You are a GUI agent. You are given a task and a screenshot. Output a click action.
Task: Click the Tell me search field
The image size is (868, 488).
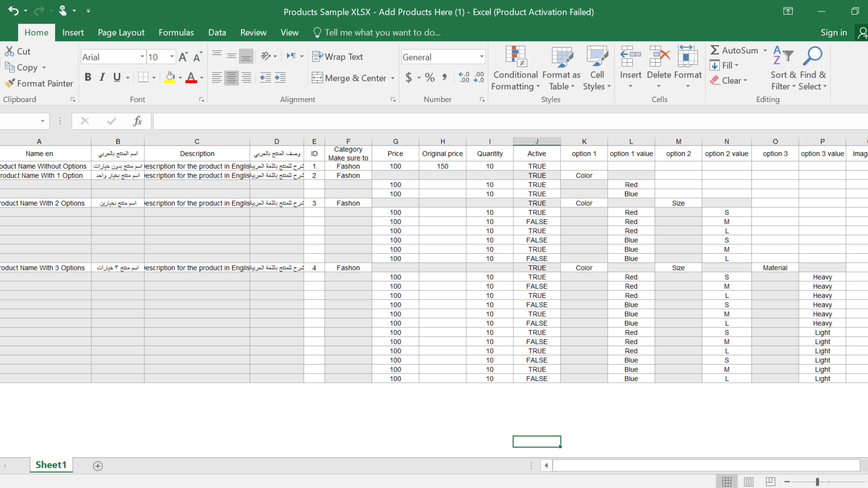[382, 32]
